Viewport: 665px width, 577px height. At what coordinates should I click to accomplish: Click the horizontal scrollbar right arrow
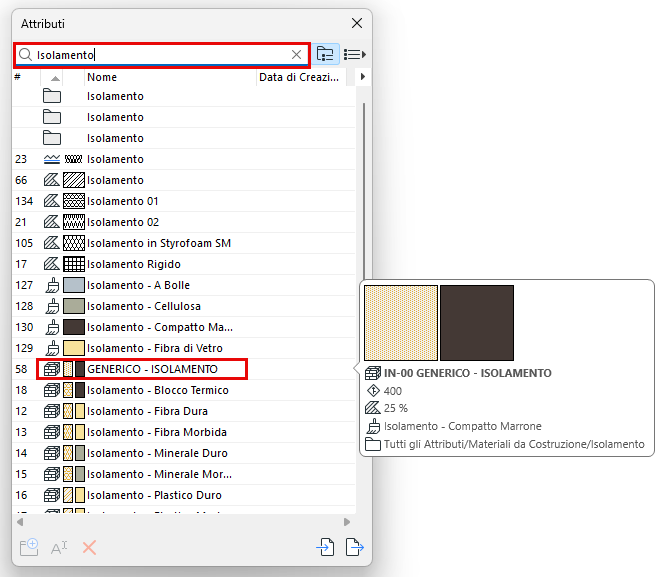coord(347,522)
